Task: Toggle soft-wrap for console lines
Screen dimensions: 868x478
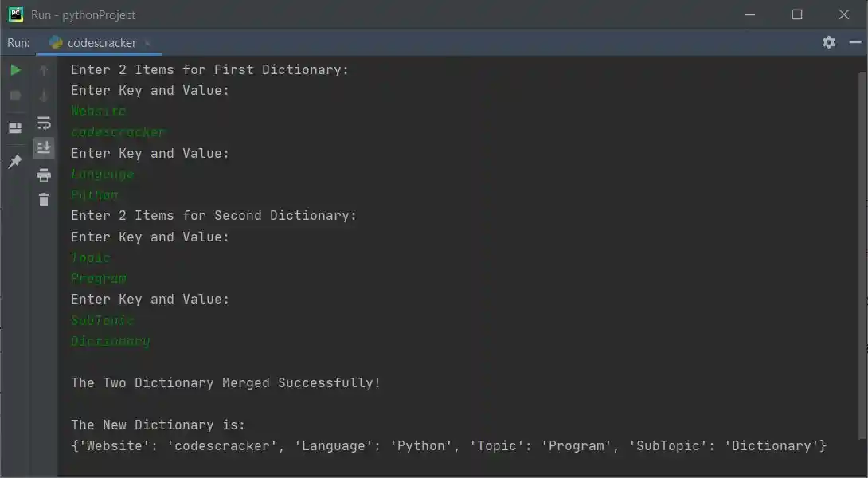Action: click(x=44, y=122)
